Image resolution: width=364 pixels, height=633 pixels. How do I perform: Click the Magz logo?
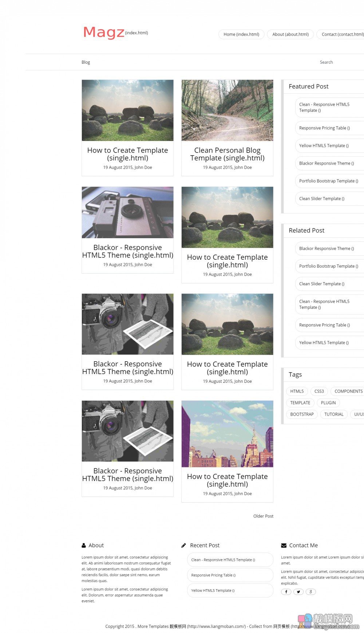104,32
